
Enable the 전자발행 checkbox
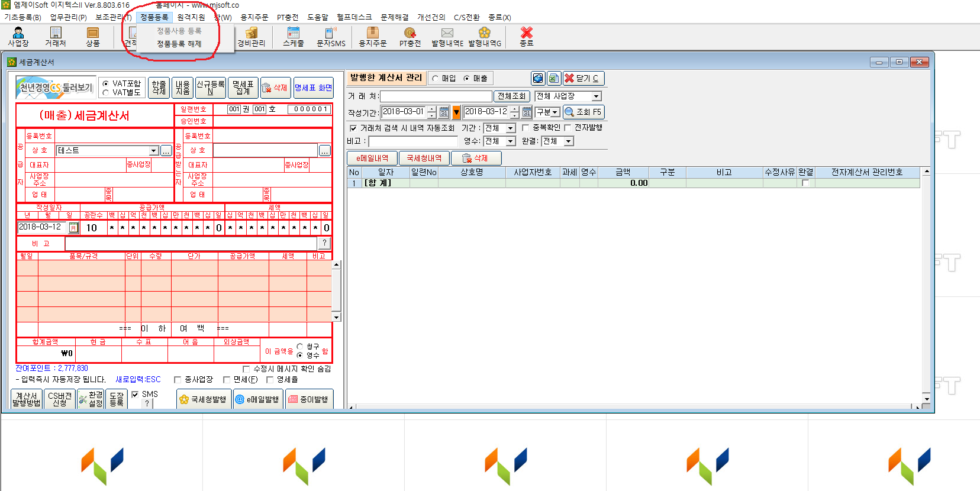point(568,128)
